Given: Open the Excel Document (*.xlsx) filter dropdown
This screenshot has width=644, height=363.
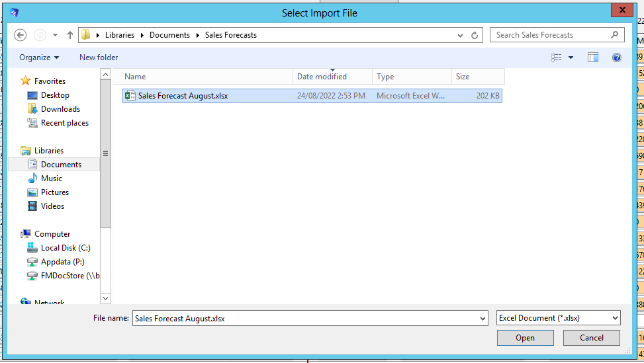Looking at the screenshot, I should pyautogui.click(x=558, y=318).
